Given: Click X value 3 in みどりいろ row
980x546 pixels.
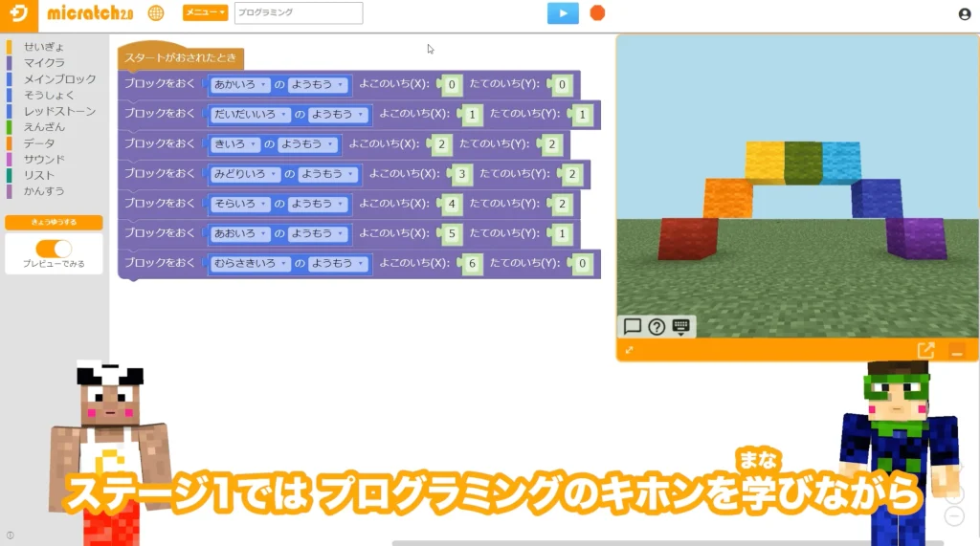Looking at the screenshot, I should click(462, 174).
